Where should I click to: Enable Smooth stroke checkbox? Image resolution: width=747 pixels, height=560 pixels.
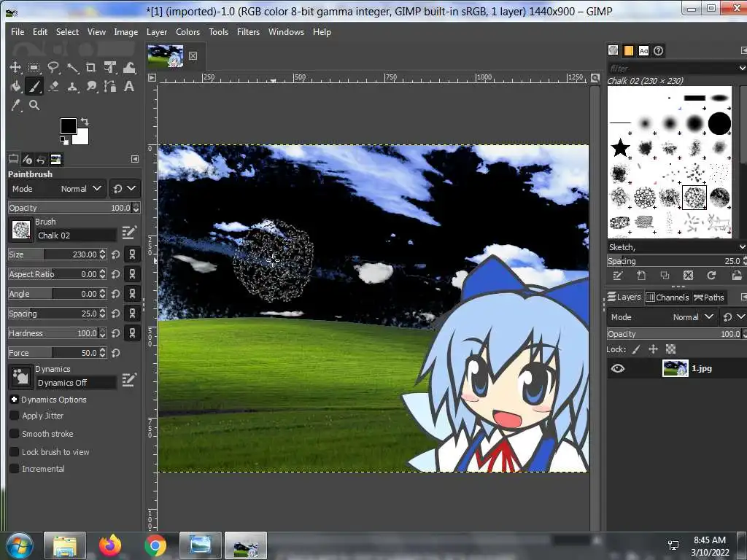click(x=15, y=434)
